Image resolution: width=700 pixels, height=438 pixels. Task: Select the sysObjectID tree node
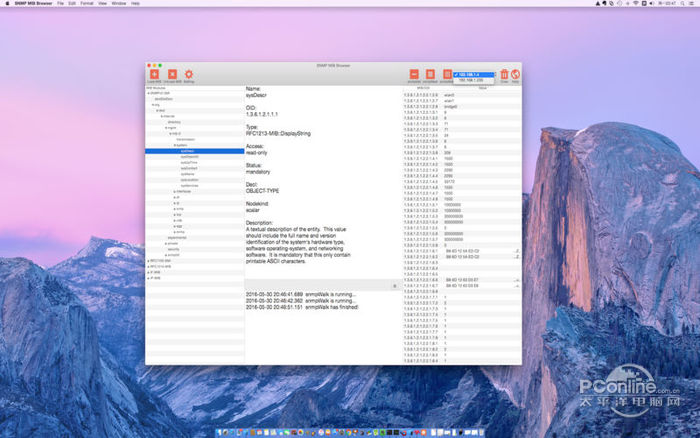point(190,157)
